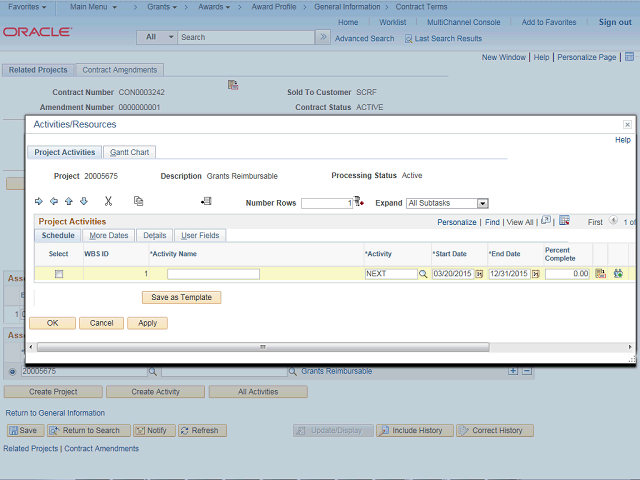Click the insert rows icon beside Number Rows
This screenshot has width=640, height=480.
point(358,202)
